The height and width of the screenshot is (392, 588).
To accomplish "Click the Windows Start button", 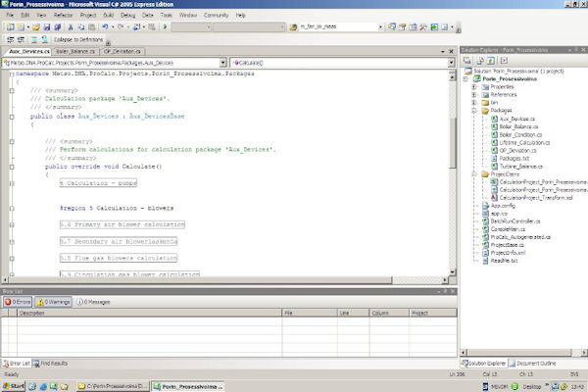I will pyautogui.click(x=14, y=386).
